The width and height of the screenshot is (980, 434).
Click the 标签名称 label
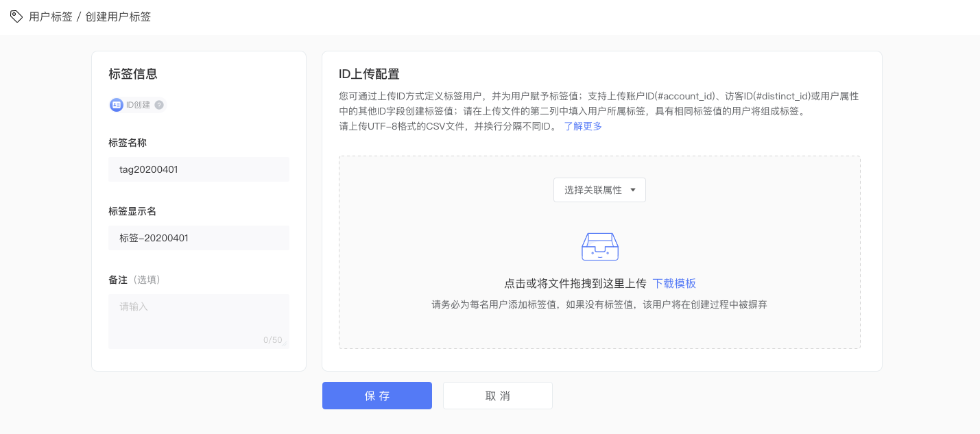(128, 143)
